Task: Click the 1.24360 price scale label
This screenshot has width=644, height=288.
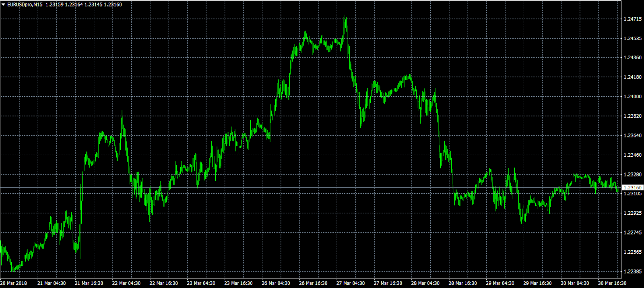Action: pos(632,58)
